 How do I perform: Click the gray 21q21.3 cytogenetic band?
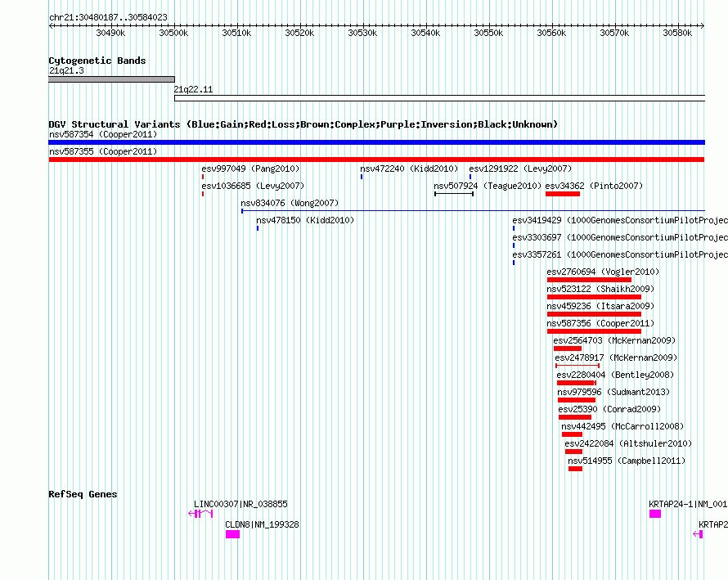[111, 79]
